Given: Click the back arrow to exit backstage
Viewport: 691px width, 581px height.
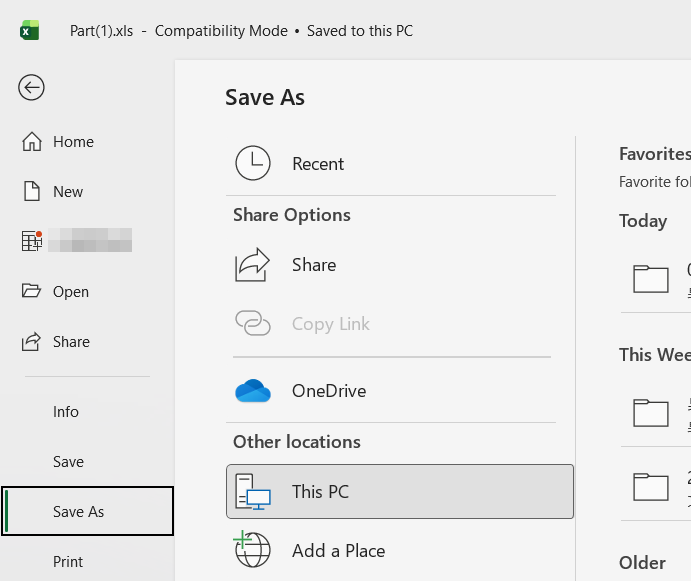Looking at the screenshot, I should [x=31, y=88].
